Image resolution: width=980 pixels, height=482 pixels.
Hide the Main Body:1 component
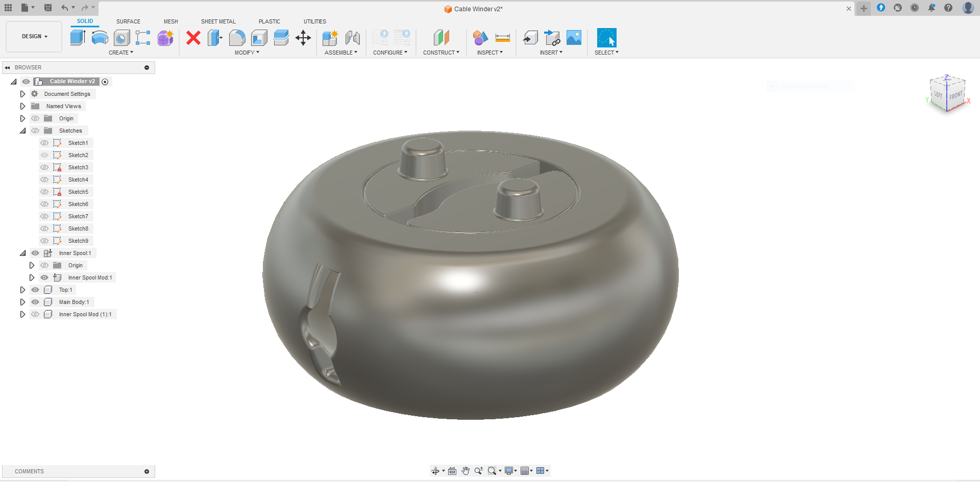pos(35,302)
